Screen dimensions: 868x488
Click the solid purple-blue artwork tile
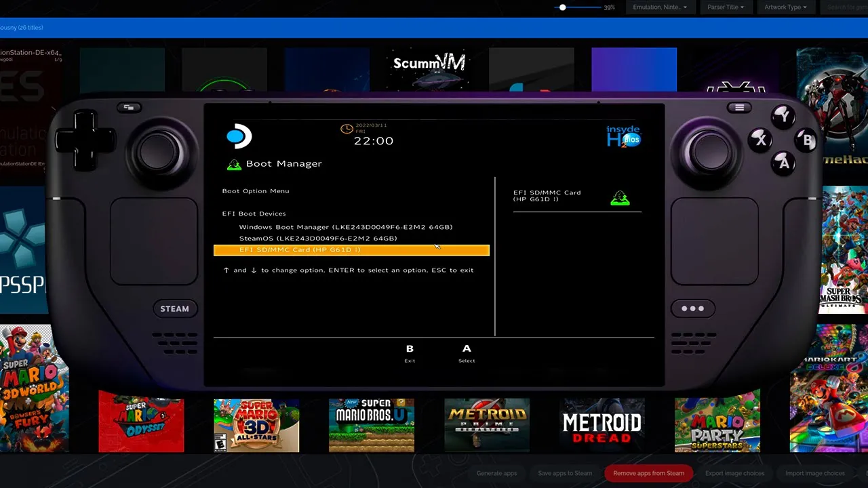pyautogui.click(x=633, y=69)
